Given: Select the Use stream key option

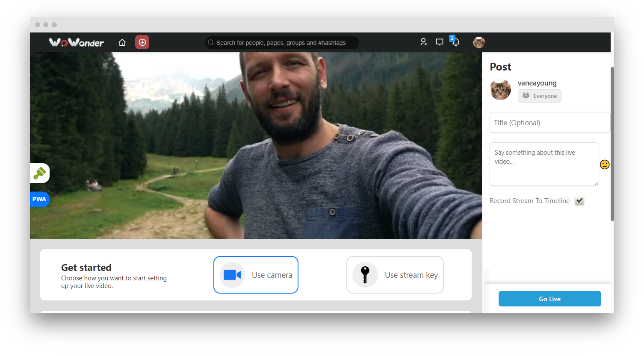Looking at the screenshot, I should coord(394,275).
